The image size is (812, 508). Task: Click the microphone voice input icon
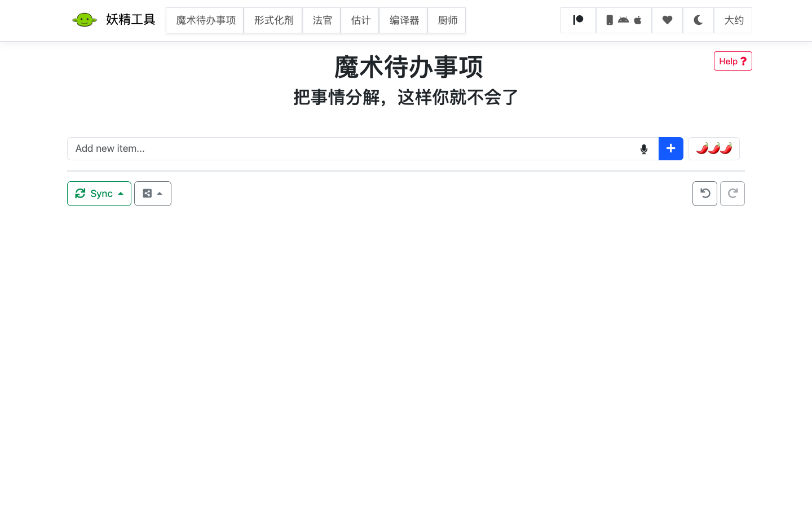click(644, 149)
